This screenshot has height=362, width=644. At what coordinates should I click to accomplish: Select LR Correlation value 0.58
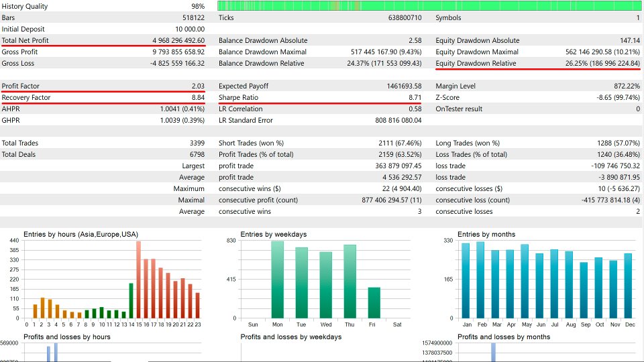coord(415,109)
